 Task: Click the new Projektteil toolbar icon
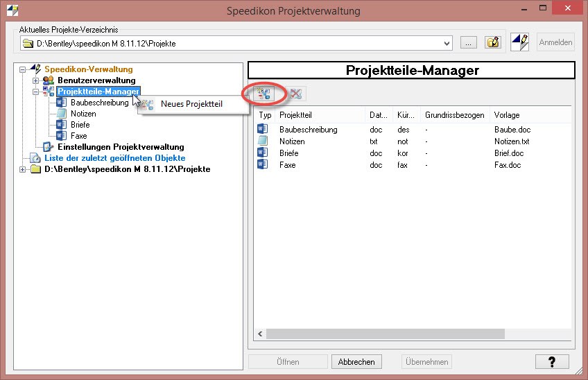(x=264, y=94)
